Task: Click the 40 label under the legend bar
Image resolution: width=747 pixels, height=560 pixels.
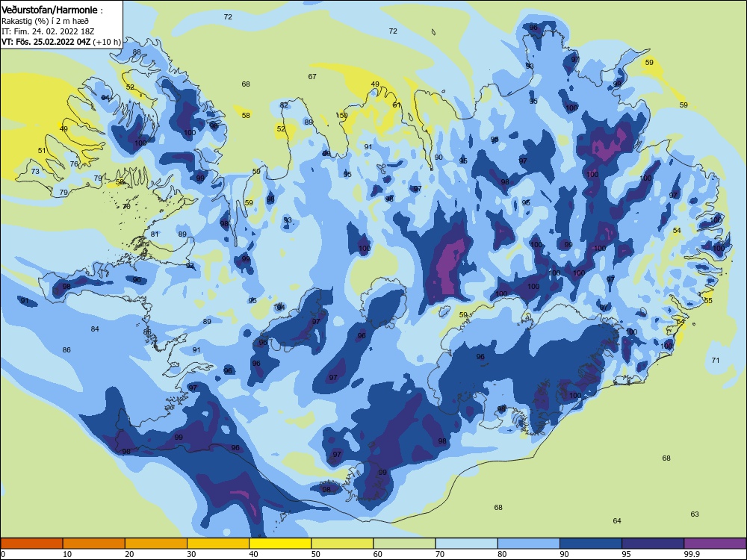Action: (x=253, y=554)
